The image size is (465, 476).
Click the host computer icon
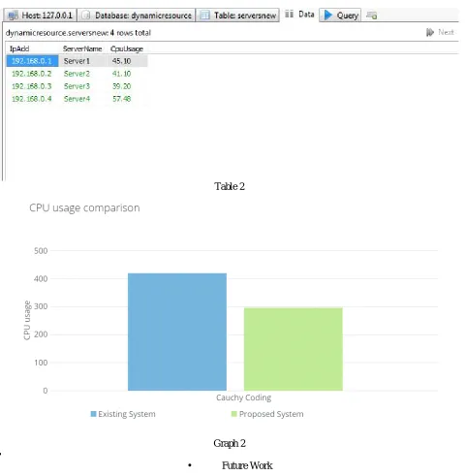13,16
